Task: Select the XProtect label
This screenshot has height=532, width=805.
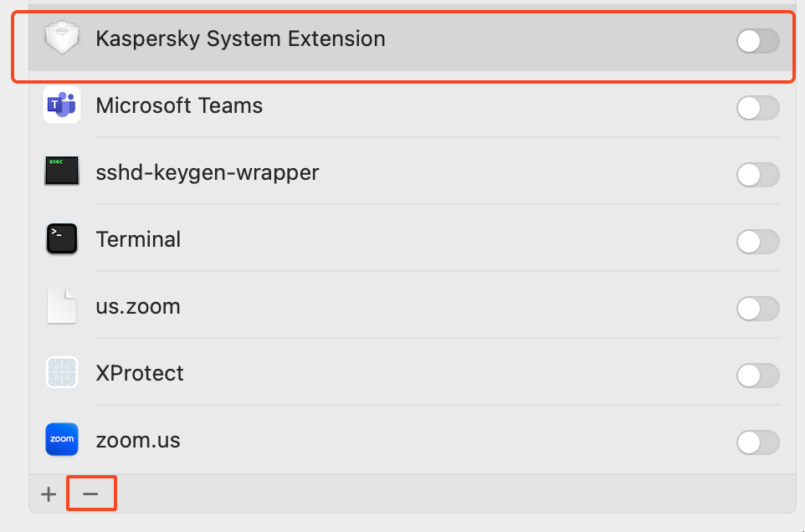Action: point(140,373)
